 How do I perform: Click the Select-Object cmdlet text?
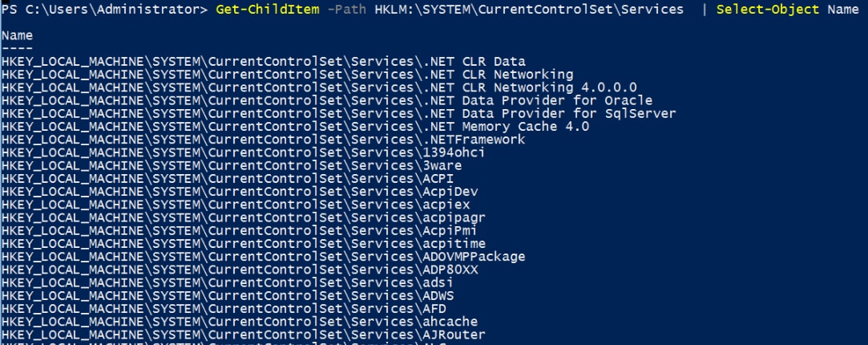point(768,10)
